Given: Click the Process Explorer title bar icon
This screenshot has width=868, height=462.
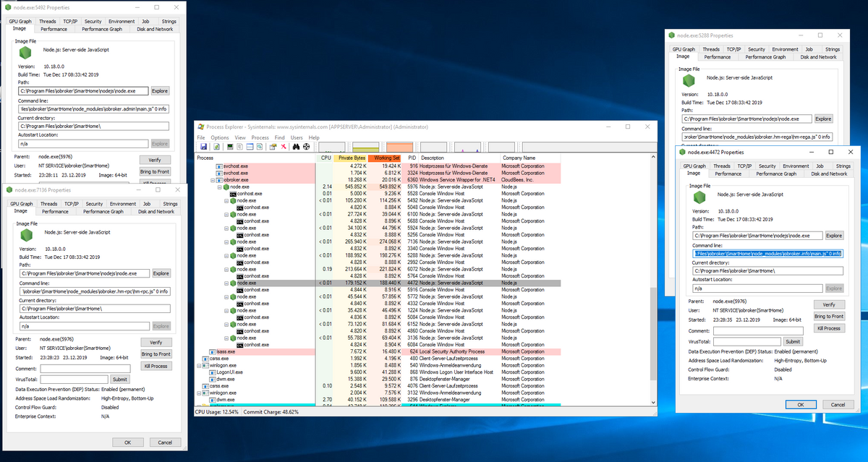Looking at the screenshot, I should [x=200, y=126].
